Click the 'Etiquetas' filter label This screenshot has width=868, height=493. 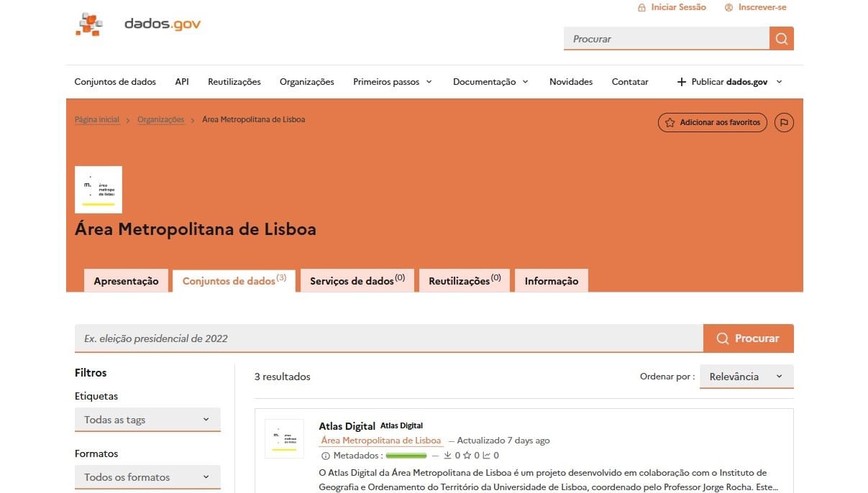coord(96,396)
